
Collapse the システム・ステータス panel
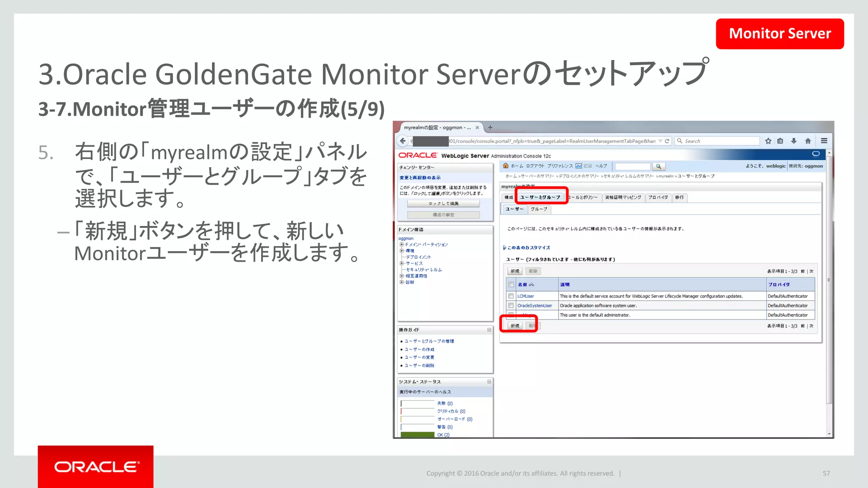489,382
